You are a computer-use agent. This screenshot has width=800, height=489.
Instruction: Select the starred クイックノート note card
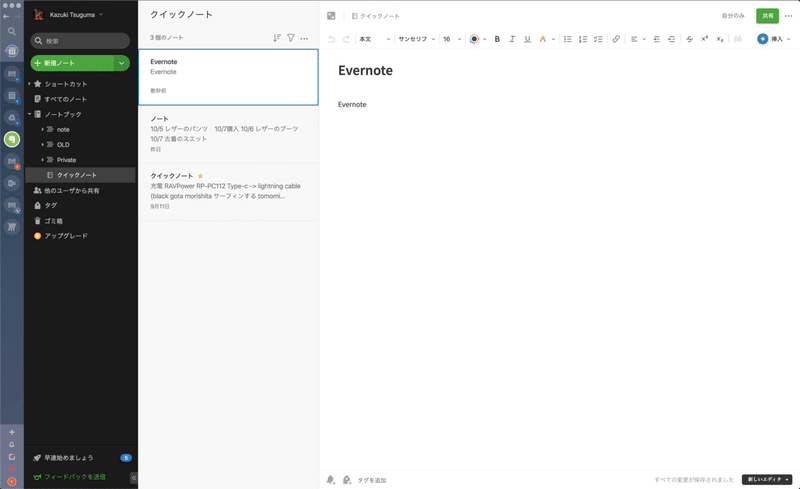point(229,192)
